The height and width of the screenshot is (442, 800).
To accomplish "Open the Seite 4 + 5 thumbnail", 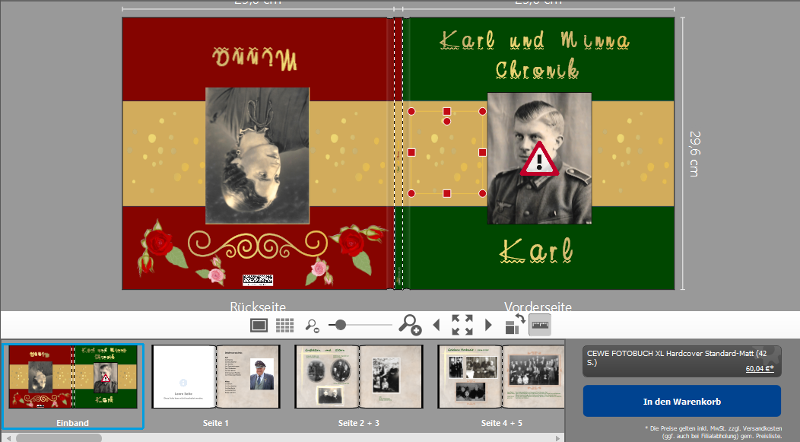I will (501, 386).
